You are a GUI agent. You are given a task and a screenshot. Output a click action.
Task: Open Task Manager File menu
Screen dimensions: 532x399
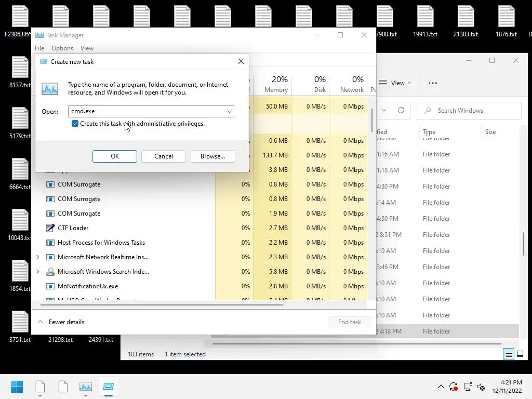39,48
